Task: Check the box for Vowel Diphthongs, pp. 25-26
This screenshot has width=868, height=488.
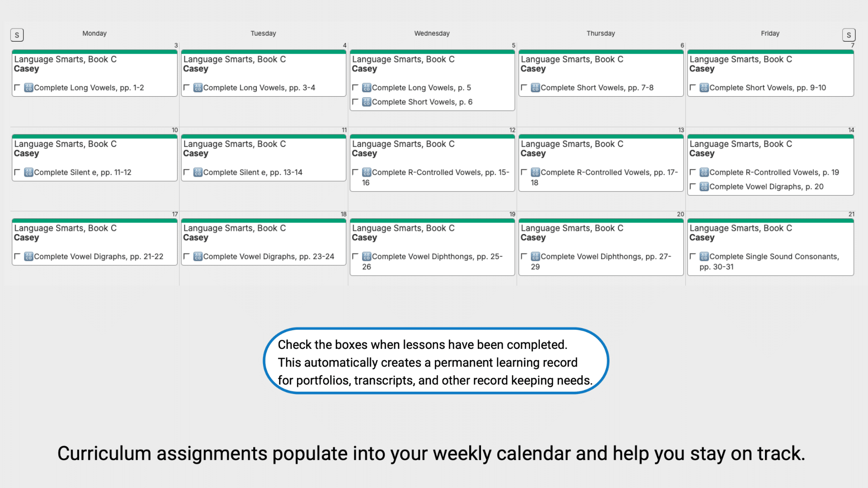Action: pos(355,256)
